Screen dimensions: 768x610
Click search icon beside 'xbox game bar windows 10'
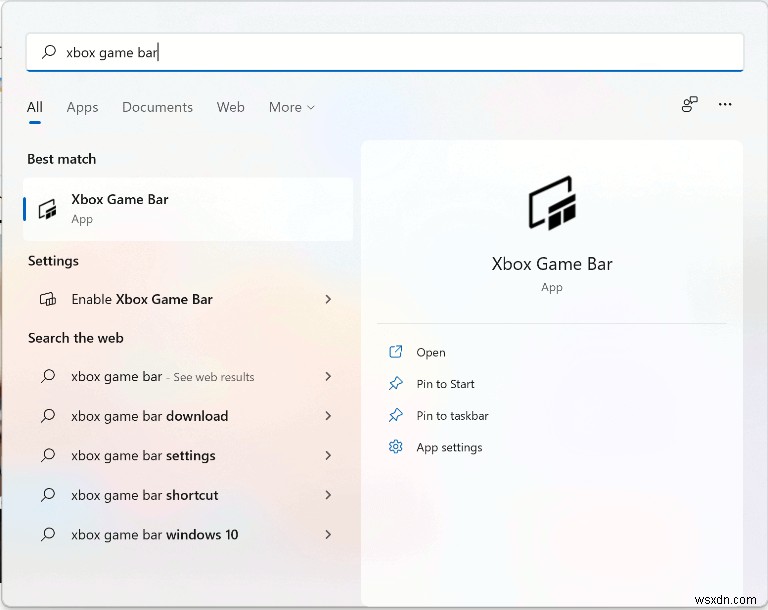[48, 534]
